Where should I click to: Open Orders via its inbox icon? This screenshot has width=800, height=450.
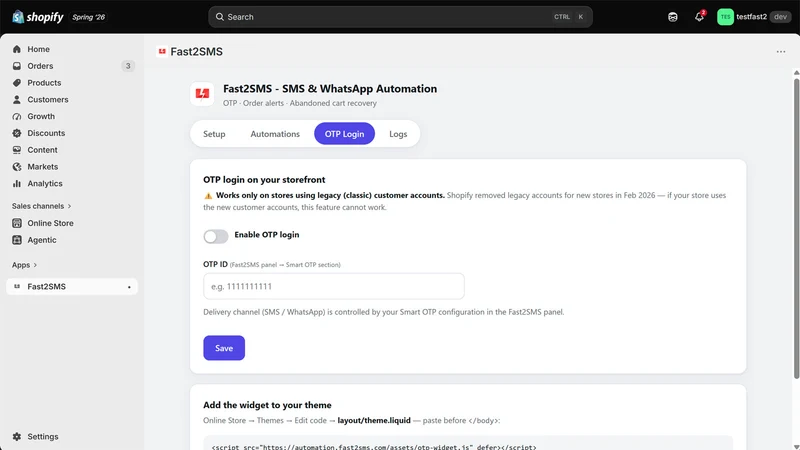(17, 66)
